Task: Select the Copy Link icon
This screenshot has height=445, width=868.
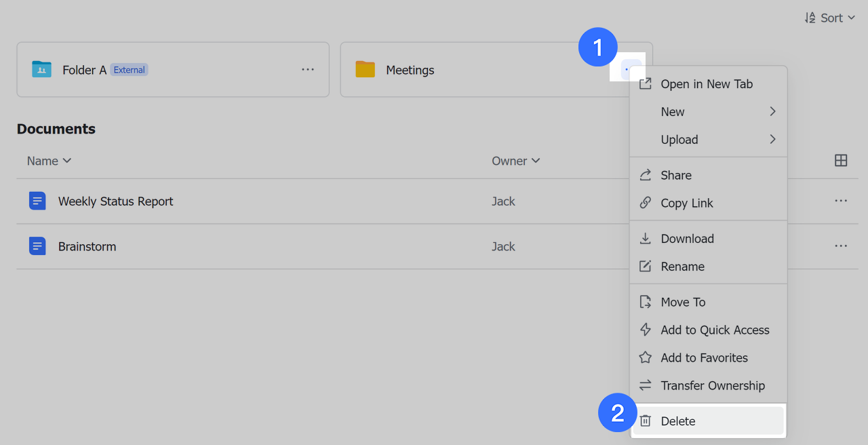Action: click(646, 203)
